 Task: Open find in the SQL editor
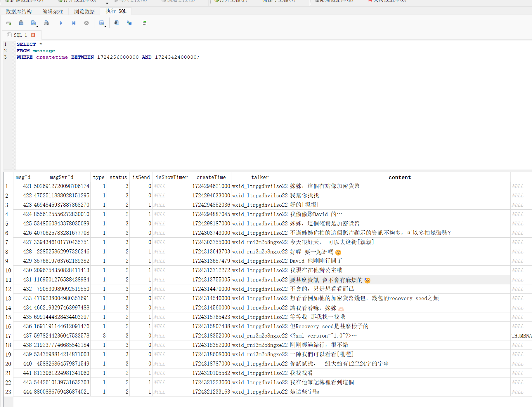117,23
